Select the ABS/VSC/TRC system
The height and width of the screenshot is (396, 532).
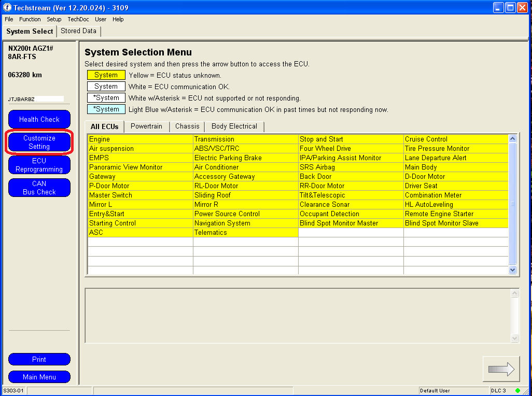(x=246, y=148)
